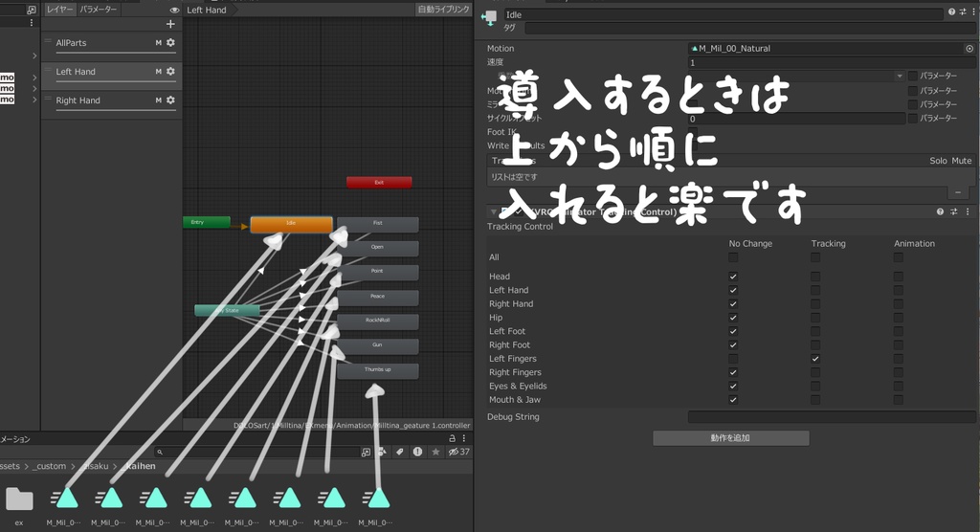Click the Project panel search field
Image resolution: width=980 pixels, height=532 pixels.
256,452
